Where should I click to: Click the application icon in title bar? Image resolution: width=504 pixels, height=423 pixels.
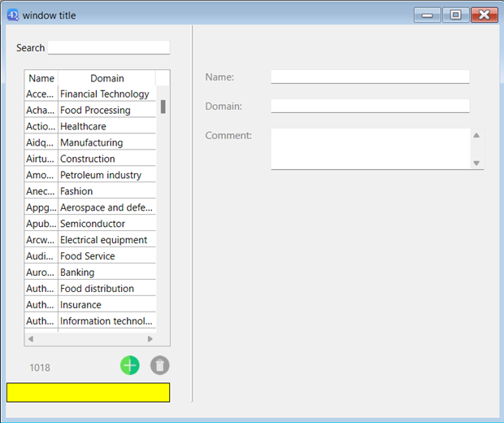pyautogui.click(x=13, y=15)
